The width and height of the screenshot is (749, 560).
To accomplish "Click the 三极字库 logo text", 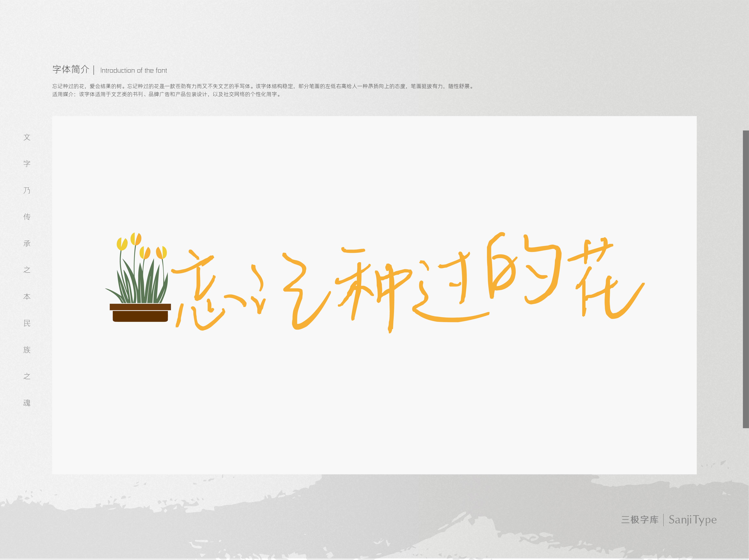I will (x=640, y=520).
